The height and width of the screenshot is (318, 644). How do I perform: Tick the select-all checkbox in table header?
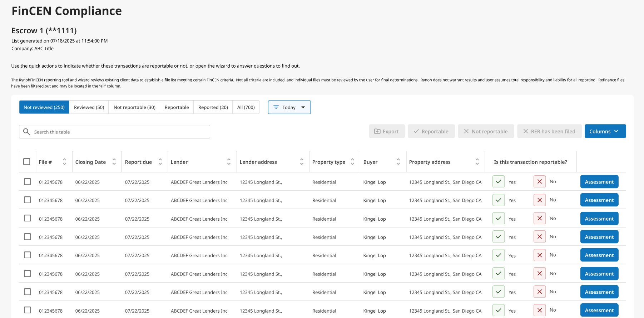pyautogui.click(x=27, y=162)
